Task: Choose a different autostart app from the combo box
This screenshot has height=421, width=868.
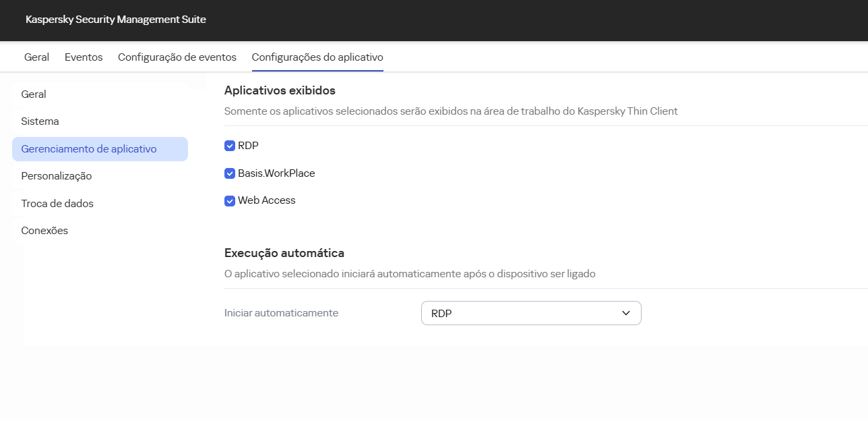Action: point(530,312)
